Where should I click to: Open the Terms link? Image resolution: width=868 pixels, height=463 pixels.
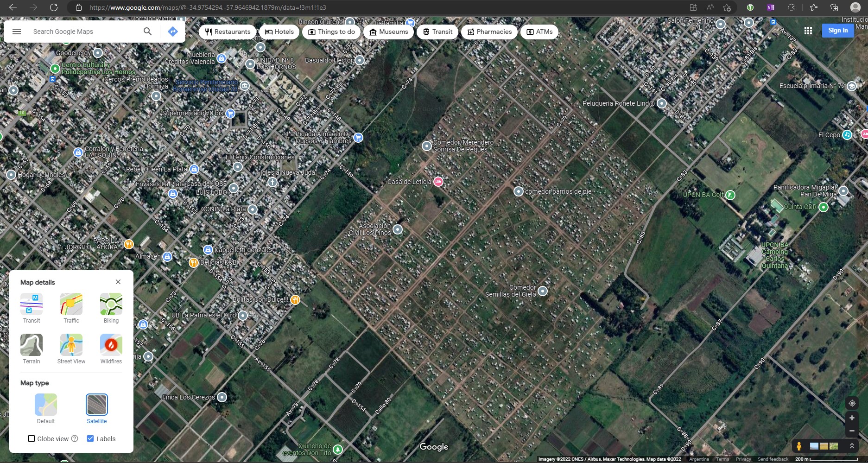point(722,459)
